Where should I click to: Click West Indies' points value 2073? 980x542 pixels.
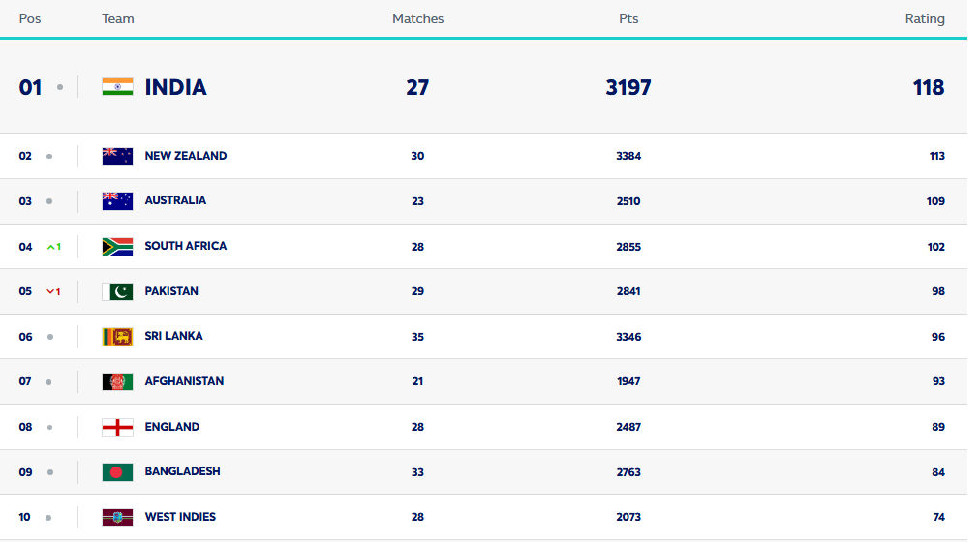click(628, 517)
